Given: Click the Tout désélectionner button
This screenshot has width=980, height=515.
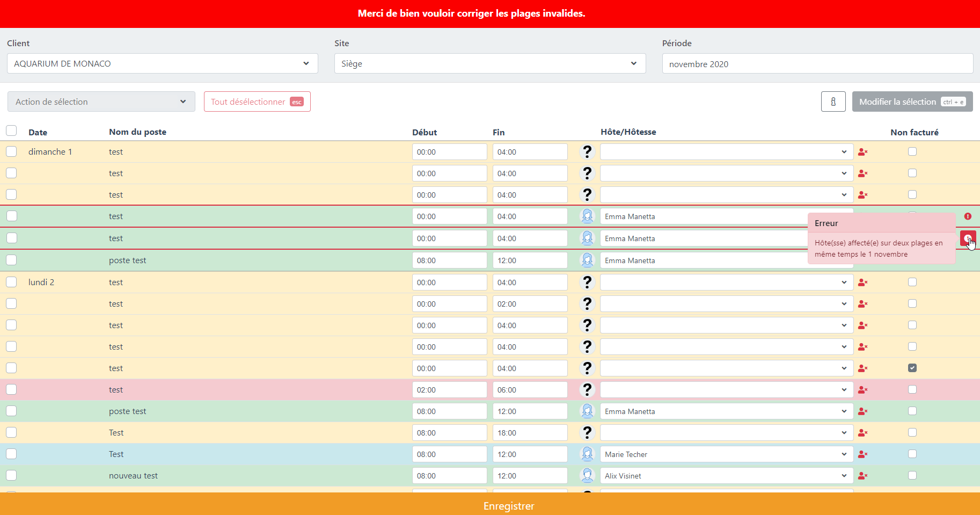Looking at the screenshot, I should tap(257, 101).
